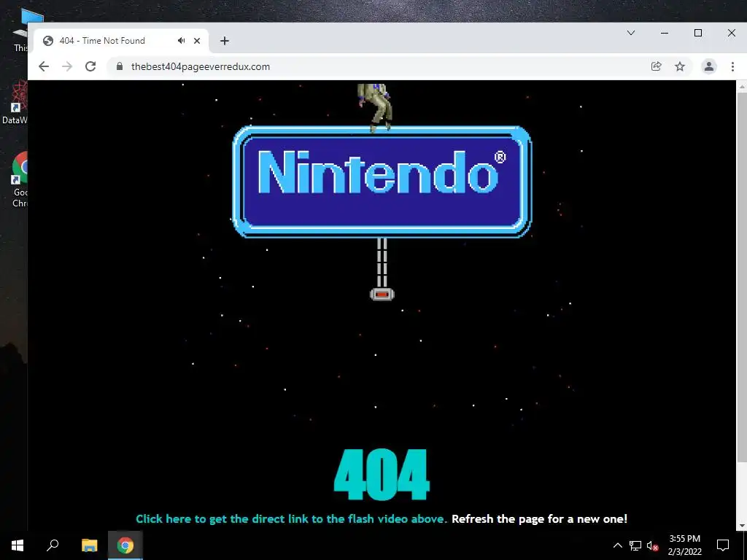
Task: Maximize the Chrome window
Action: (x=698, y=33)
